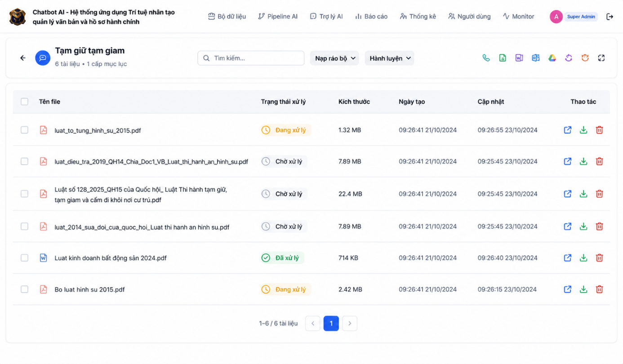Open the Thống kê menu item
This screenshot has height=364, width=623.
click(x=418, y=17)
